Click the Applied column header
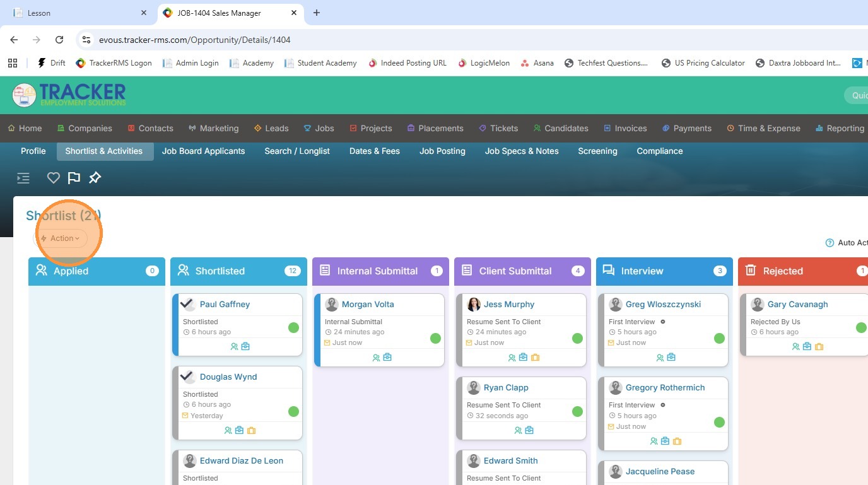Image resolution: width=868 pixels, height=485 pixels. 97,271
